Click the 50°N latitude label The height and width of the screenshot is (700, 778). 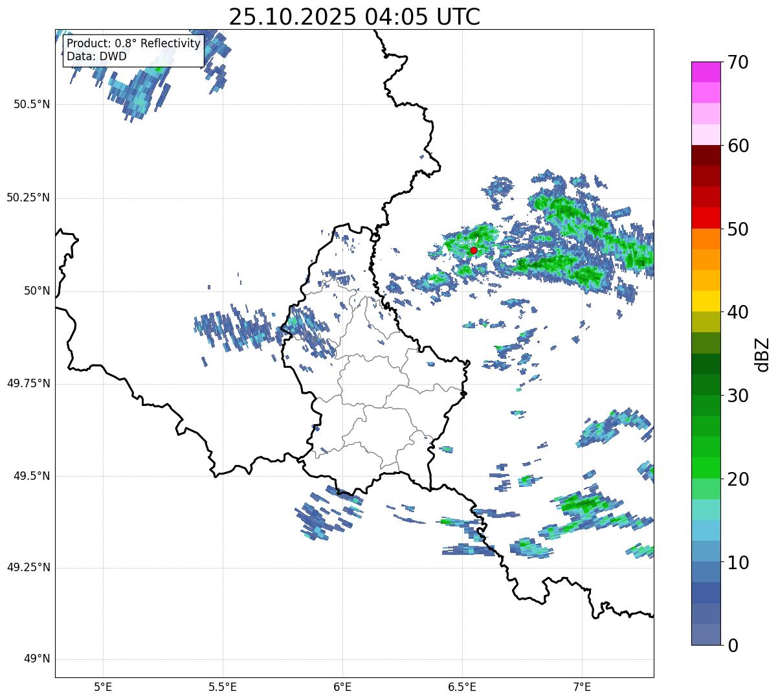click(37, 291)
